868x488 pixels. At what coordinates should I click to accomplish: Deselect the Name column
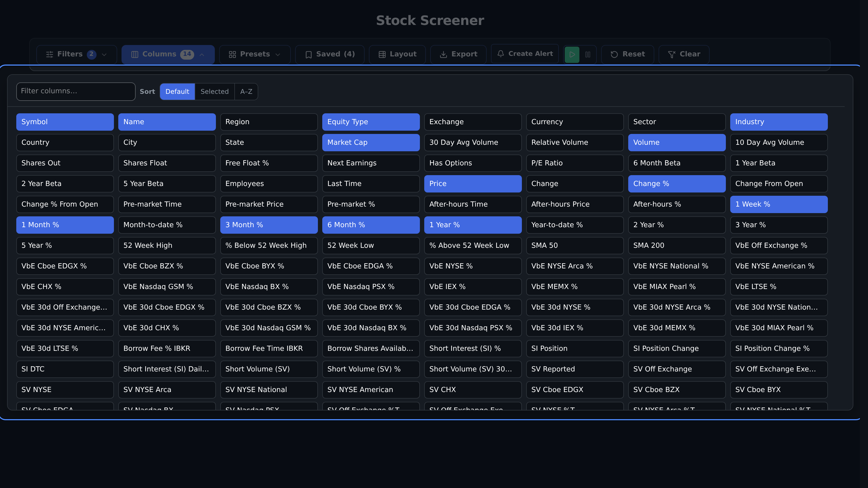coord(167,122)
